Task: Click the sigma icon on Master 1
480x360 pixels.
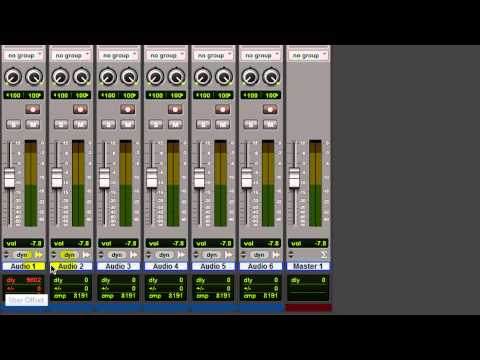Action: tap(323, 255)
